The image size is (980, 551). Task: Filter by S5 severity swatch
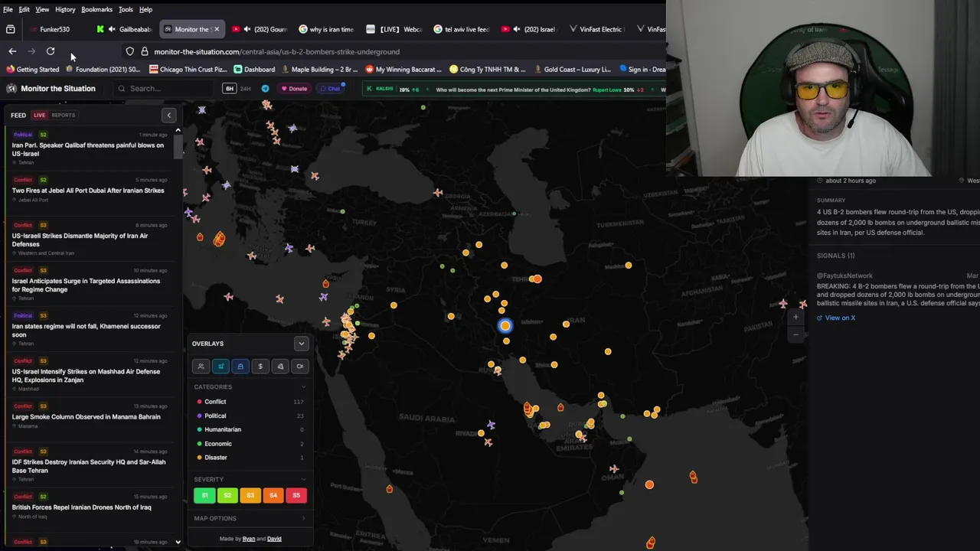[x=296, y=496]
